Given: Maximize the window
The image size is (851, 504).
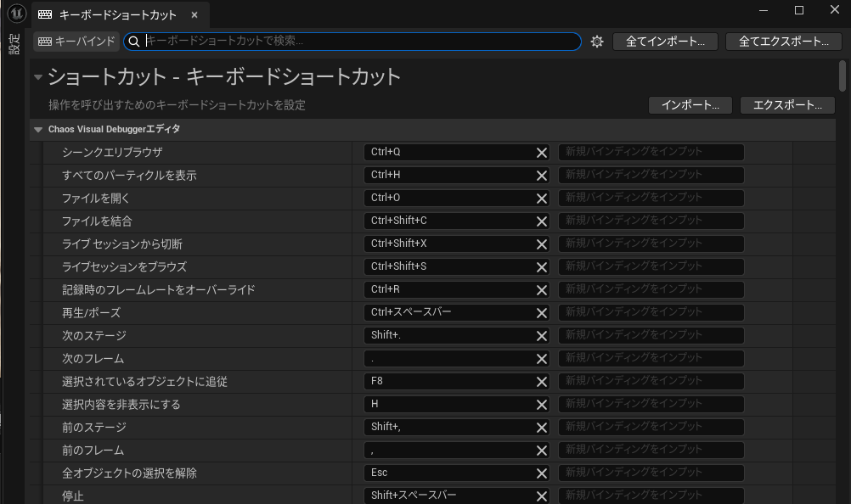Looking at the screenshot, I should click(799, 10).
